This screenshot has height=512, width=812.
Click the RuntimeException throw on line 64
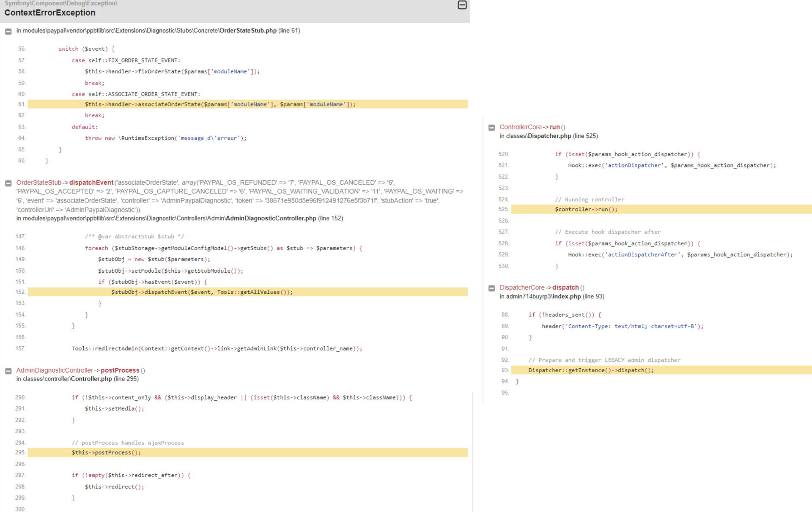pos(165,138)
